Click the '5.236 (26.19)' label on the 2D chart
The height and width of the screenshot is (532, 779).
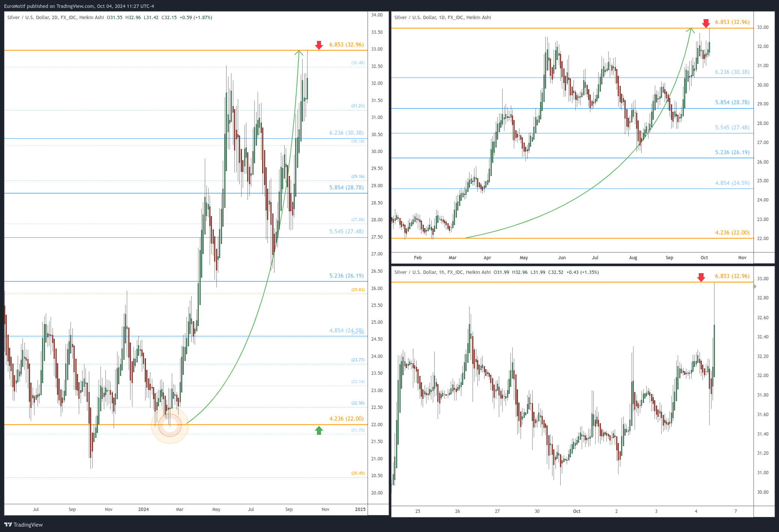(347, 276)
